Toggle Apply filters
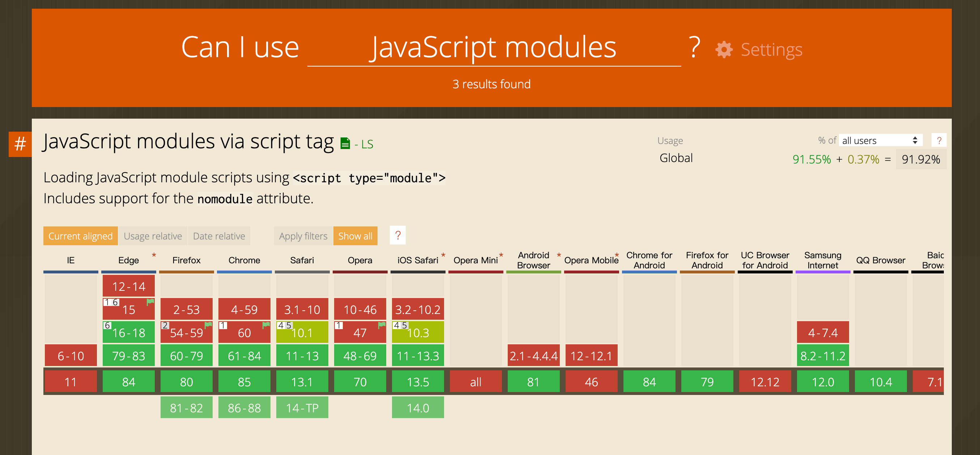The width and height of the screenshot is (980, 455). pos(303,236)
